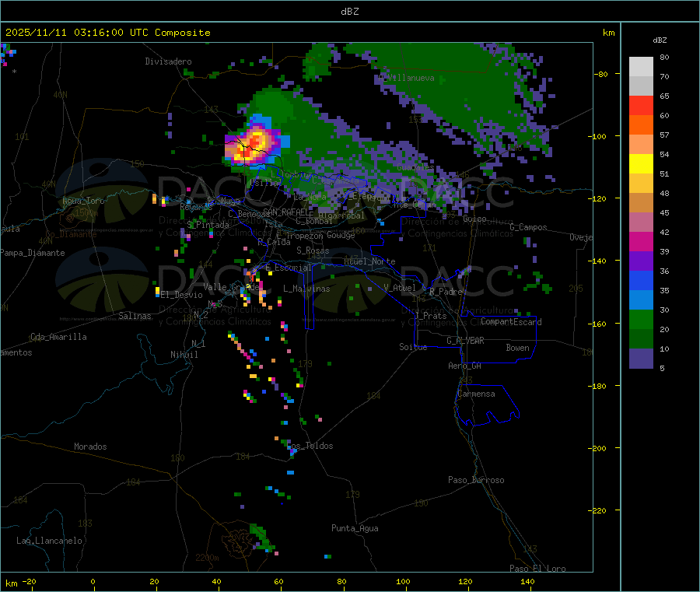Click the J_Prats map label
700x592 pixels.
[x=431, y=316]
